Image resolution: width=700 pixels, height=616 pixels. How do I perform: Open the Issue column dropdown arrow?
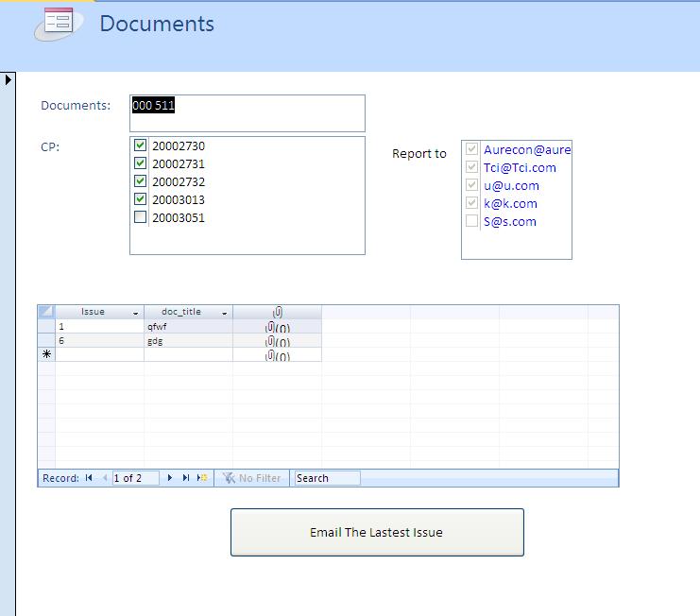pyautogui.click(x=135, y=313)
